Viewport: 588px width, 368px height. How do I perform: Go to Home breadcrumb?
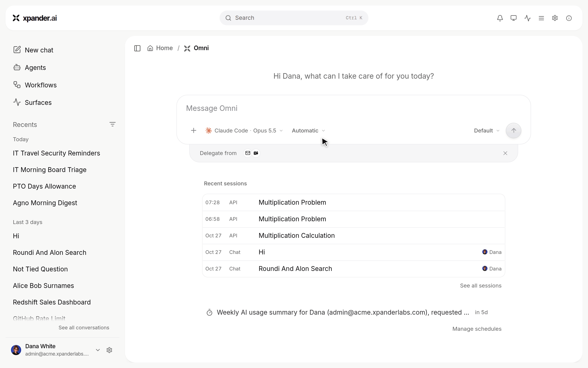pos(160,48)
